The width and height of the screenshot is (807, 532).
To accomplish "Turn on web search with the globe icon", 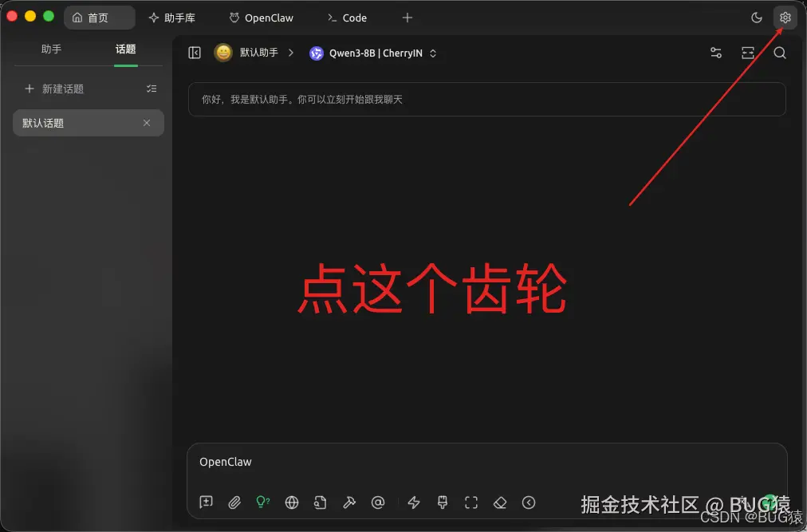I will [x=292, y=502].
